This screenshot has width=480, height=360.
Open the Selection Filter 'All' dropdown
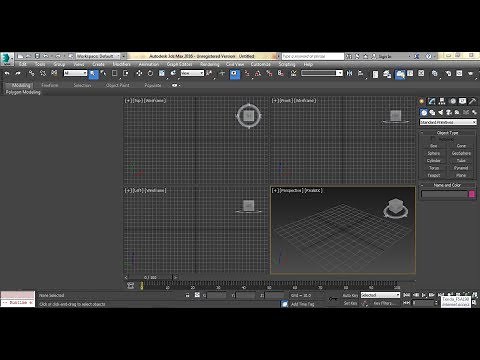(75, 73)
